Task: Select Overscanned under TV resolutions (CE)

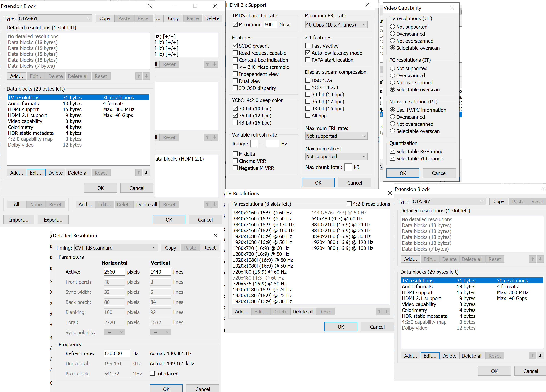Action: [392, 34]
